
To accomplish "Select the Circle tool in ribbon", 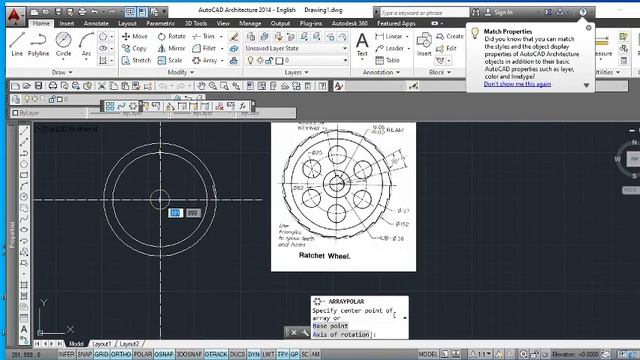I will pyautogui.click(x=63, y=44).
